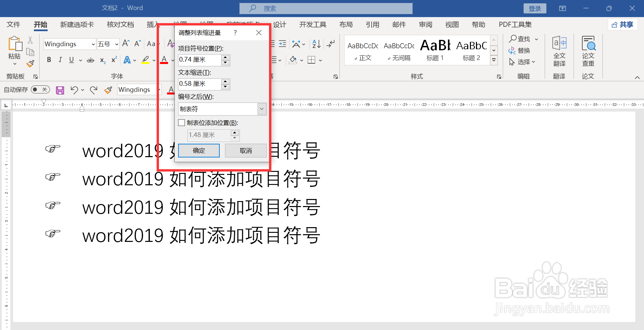Apply the No Spacing style
Screen dimensions: 644x330
(399, 50)
